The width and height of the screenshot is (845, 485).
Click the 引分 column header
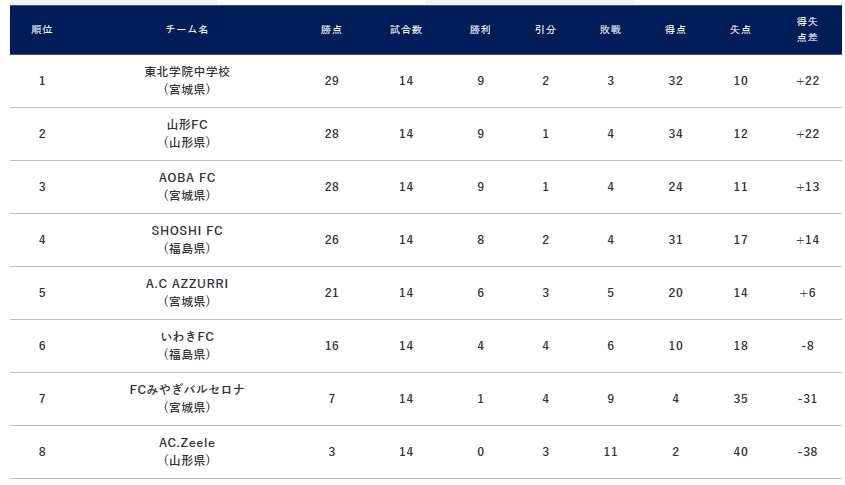coord(545,30)
